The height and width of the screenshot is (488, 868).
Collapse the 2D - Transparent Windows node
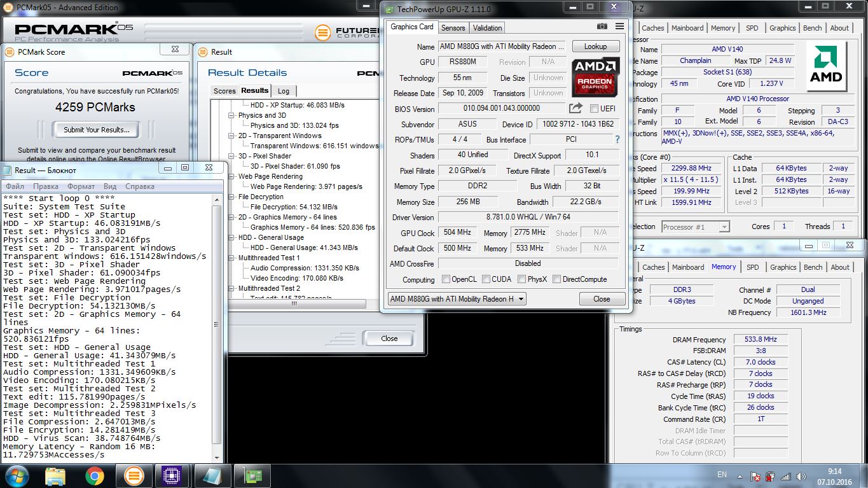click(x=231, y=136)
